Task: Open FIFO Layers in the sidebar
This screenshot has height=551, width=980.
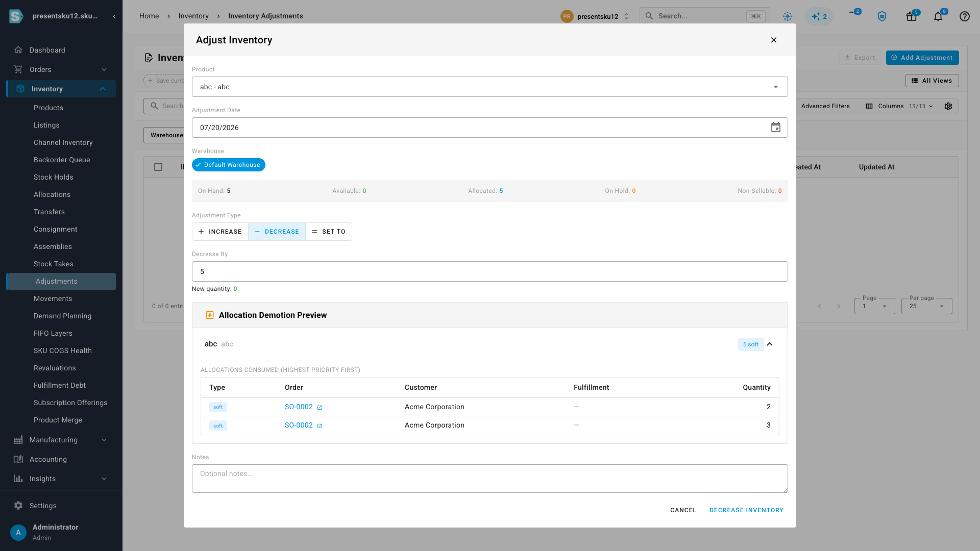Action: pos(53,333)
